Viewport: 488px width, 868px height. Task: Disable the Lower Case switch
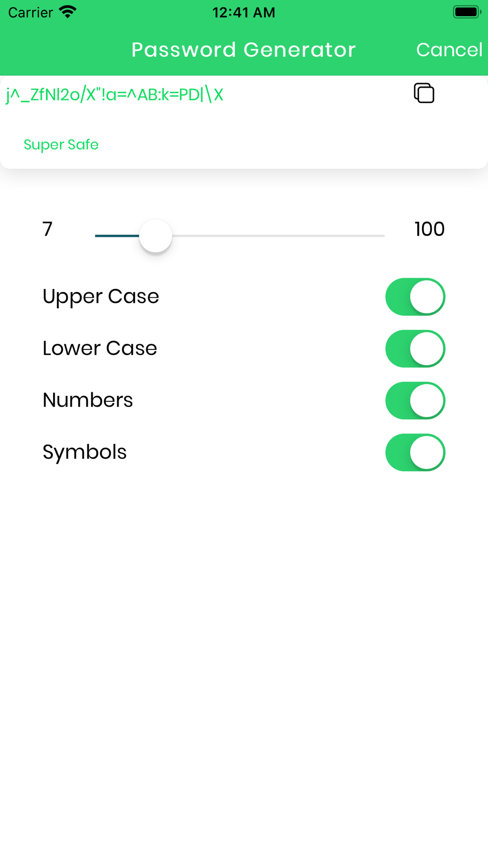pos(415,349)
